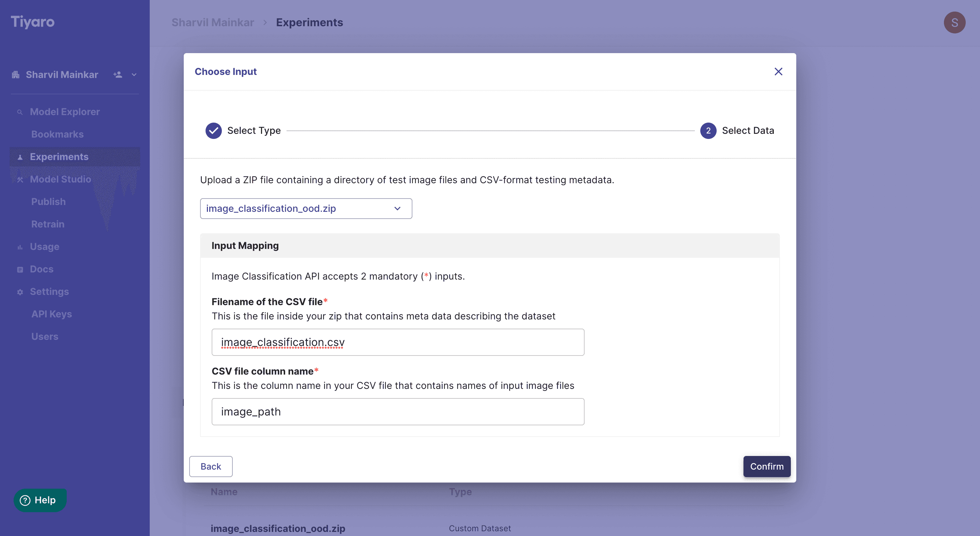Viewport: 980px width, 536px height.
Task: Click the Select Type completed checkmark icon
Action: (214, 130)
